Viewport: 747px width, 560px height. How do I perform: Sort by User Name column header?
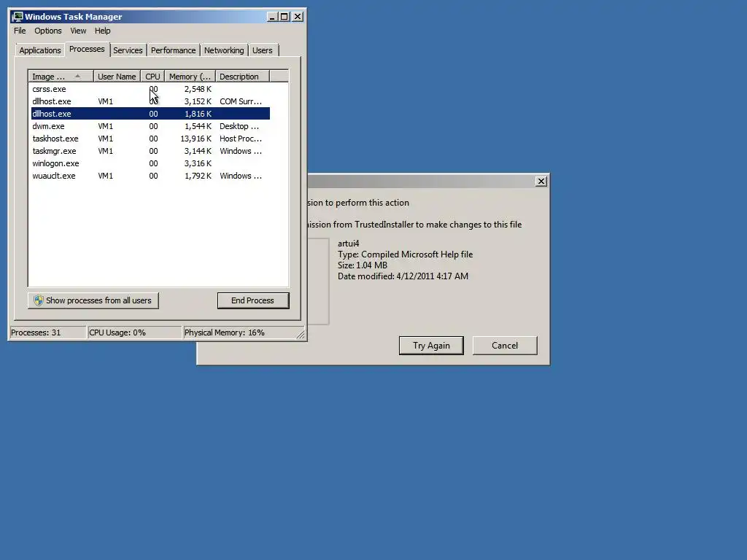117,76
